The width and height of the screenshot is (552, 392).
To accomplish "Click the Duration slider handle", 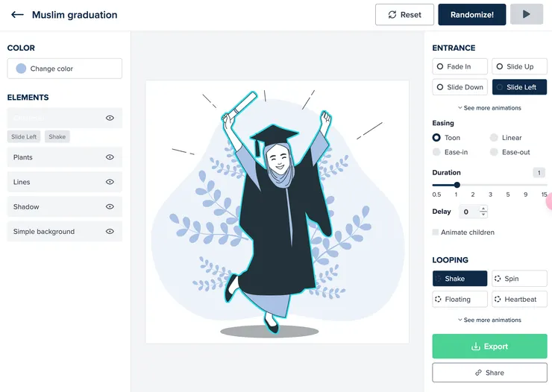I will [x=457, y=185].
